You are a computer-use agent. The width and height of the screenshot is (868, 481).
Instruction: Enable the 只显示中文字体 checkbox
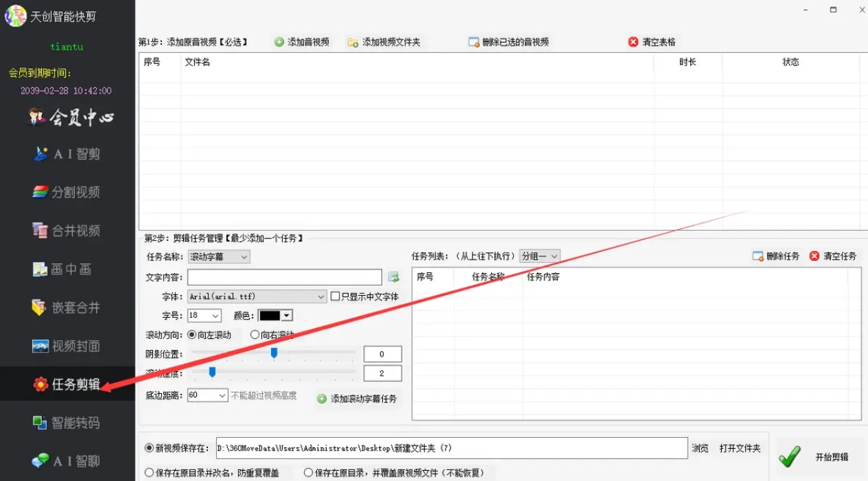click(x=336, y=296)
